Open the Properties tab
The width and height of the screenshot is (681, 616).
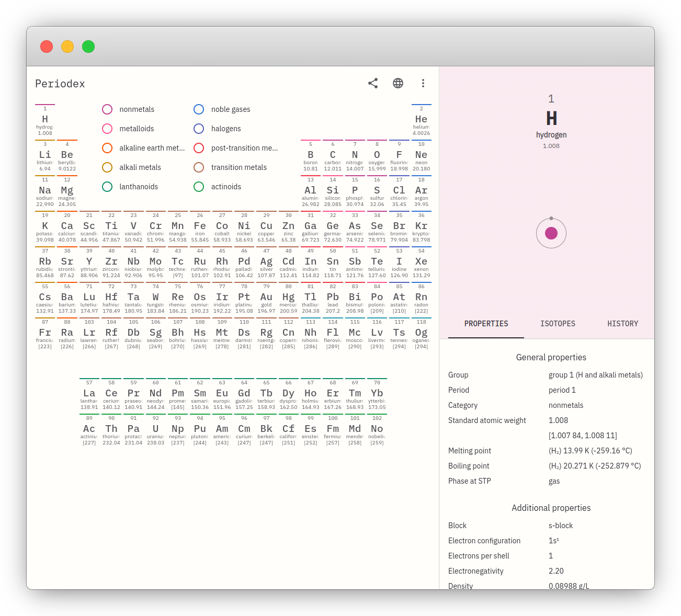coord(486,324)
